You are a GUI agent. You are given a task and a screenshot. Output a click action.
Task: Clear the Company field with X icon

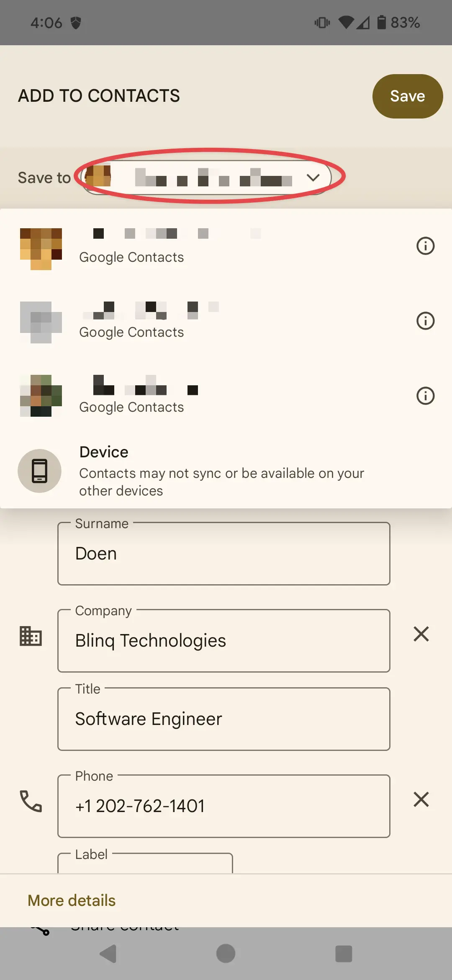421,634
